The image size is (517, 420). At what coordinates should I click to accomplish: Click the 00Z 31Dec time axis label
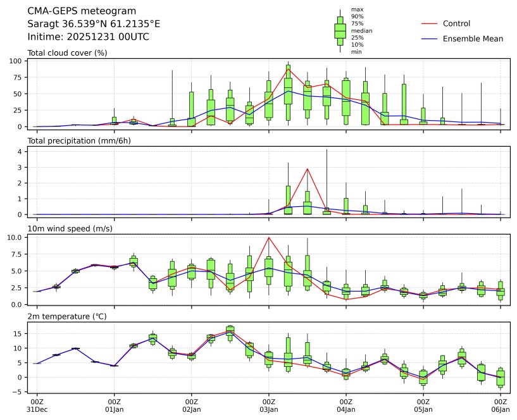click(x=37, y=405)
